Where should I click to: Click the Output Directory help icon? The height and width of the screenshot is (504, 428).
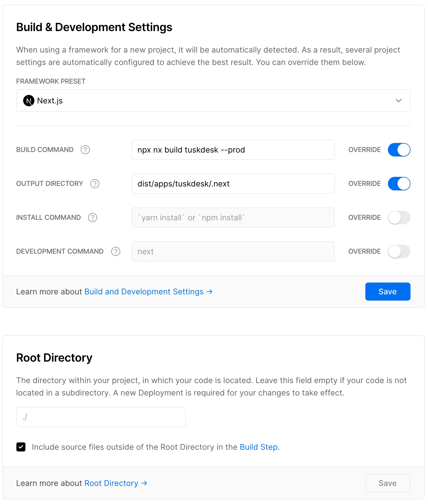pos(95,184)
